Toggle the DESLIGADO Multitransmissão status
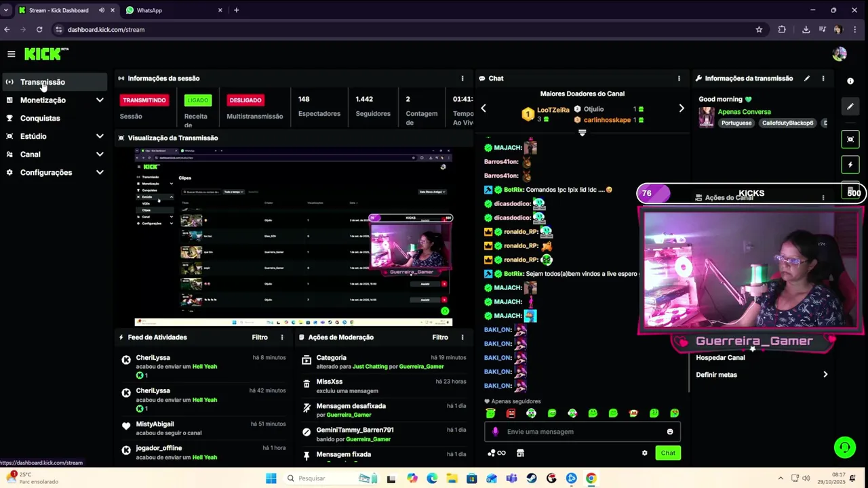Image resolution: width=868 pixels, height=488 pixels. coord(245,100)
